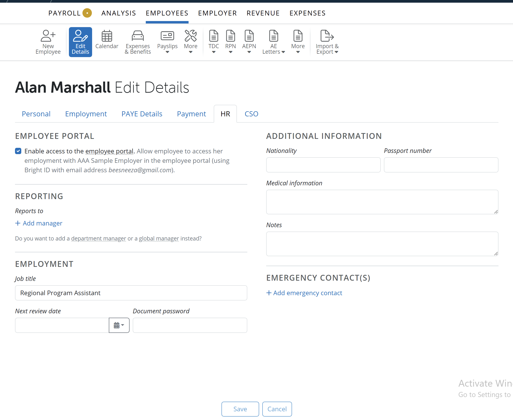This screenshot has width=513, height=420.
Task: Select the Edit Details toolbar button
Action: 81,42
